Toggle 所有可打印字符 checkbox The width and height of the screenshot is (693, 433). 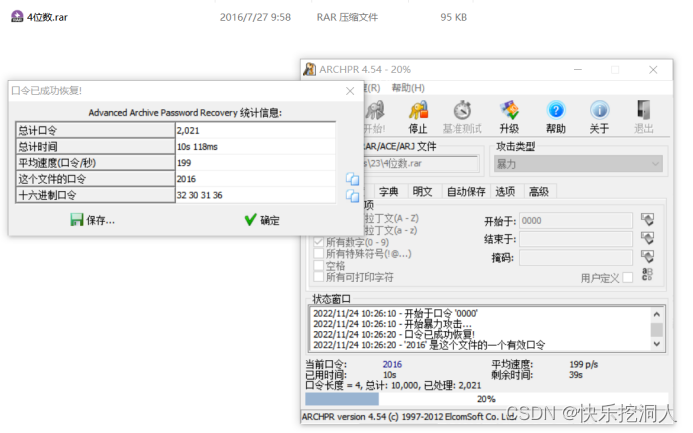coord(318,277)
